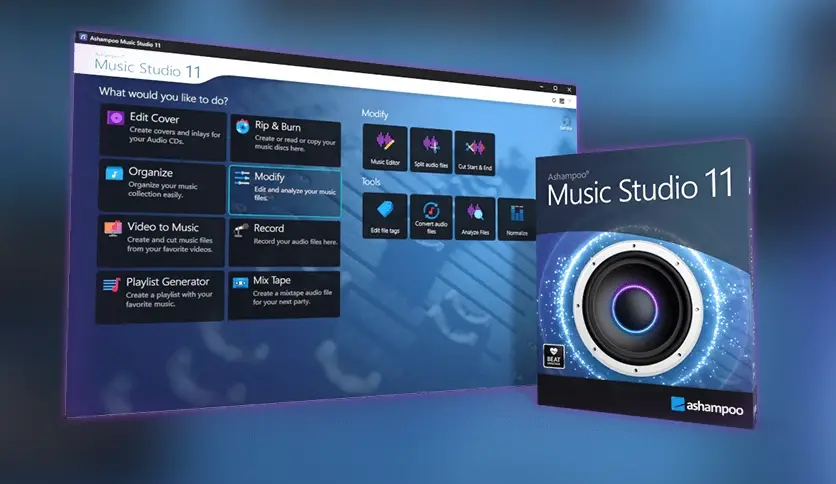
Task: Click the "Tools" section heading
Action: click(x=371, y=182)
